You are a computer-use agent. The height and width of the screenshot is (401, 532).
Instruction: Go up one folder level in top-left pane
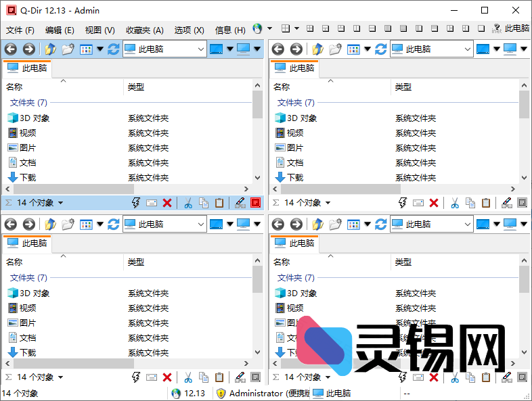(x=50, y=49)
